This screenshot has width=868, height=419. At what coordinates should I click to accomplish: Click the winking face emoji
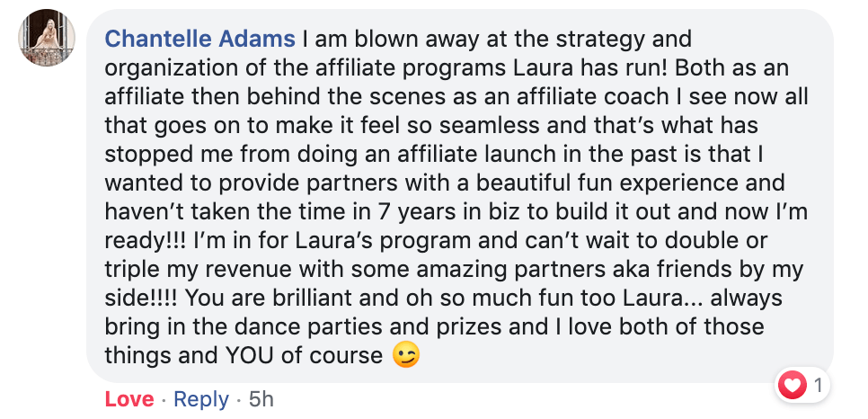pyautogui.click(x=406, y=354)
